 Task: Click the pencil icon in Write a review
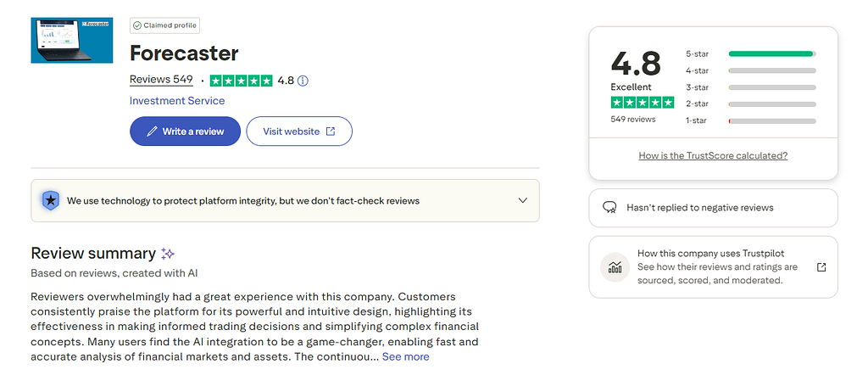(152, 132)
